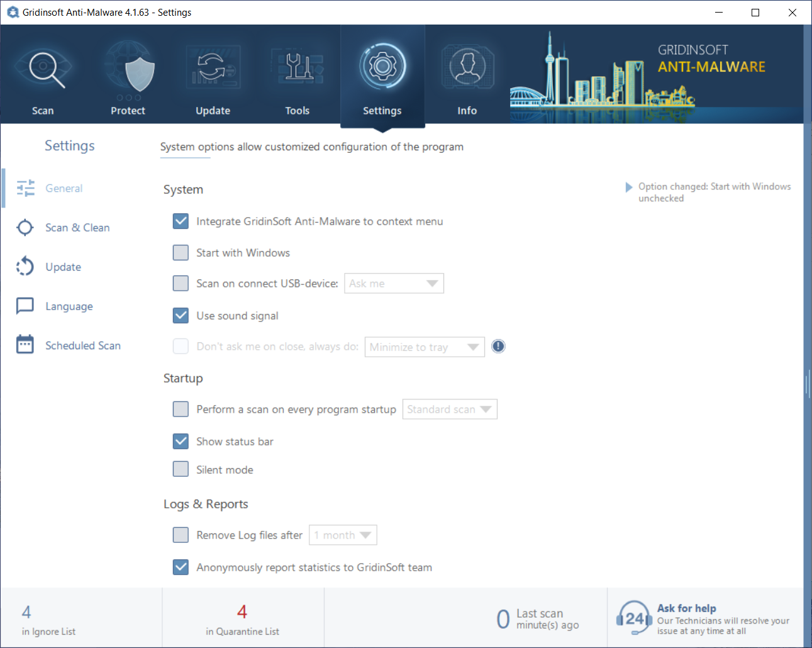
Task: Enable Silent mode checkbox
Action: 181,469
